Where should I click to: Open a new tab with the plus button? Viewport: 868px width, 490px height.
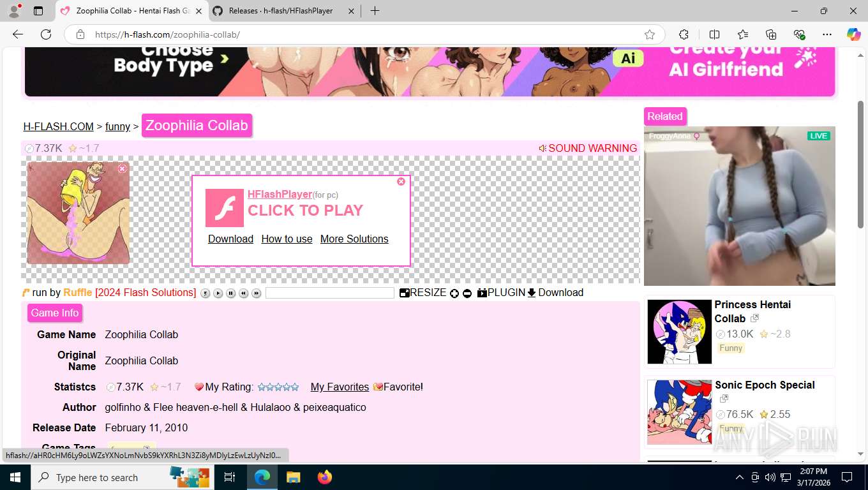pyautogui.click(x=375, y=11)
